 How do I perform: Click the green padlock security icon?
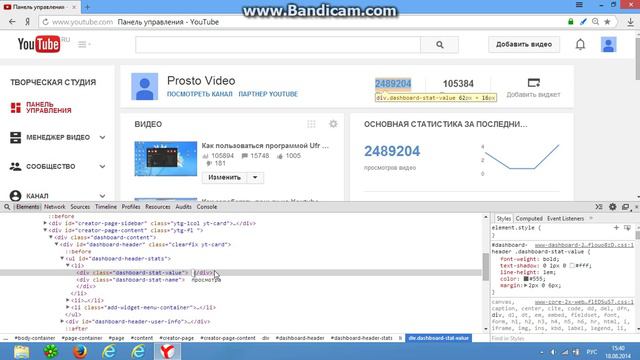tap(571, 22)
